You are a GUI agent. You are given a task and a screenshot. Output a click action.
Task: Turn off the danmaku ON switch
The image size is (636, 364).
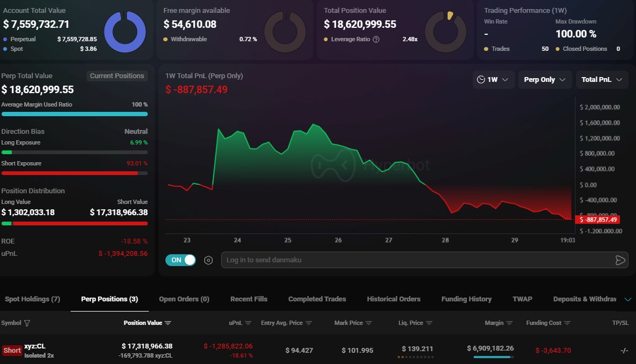tap(180, 260)
